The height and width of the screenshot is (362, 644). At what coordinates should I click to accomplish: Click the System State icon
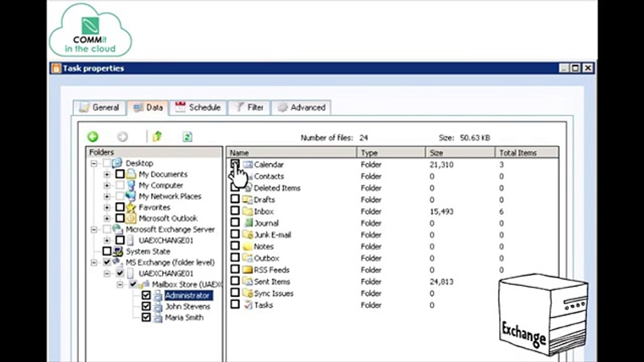pyautogui.click(x=118, y=251)
